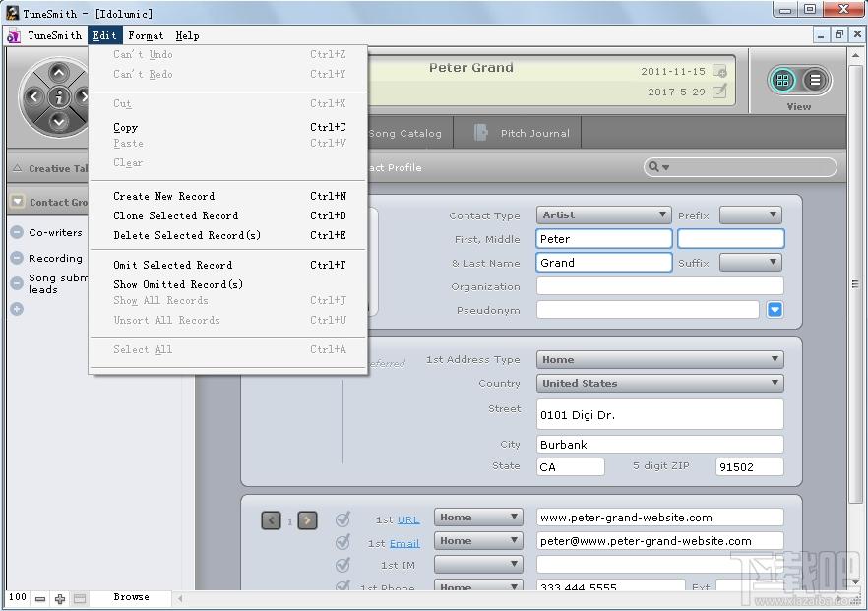The image size is (868, 611).
Task: Click the Street field with 0101 Digi Dr.
Action: point(659,414)
